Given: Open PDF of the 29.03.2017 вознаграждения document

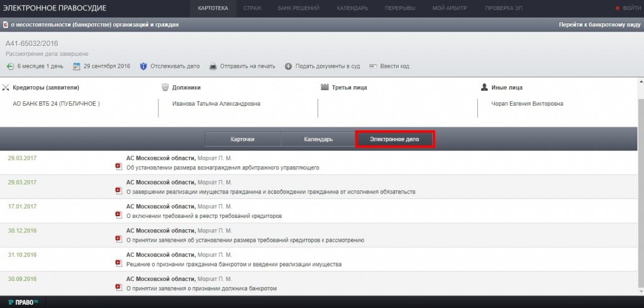Looking at the screenshot, I should click(x=118, y=168).
